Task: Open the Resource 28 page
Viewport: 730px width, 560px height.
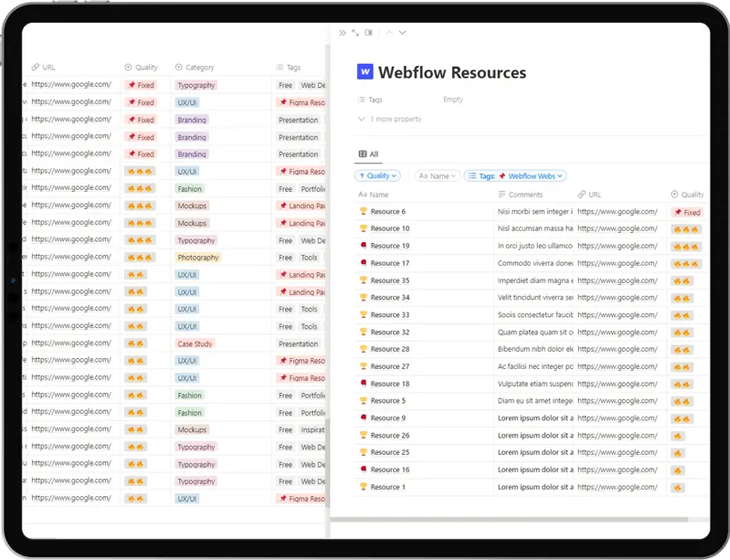Action: click(x=390, y=349)
